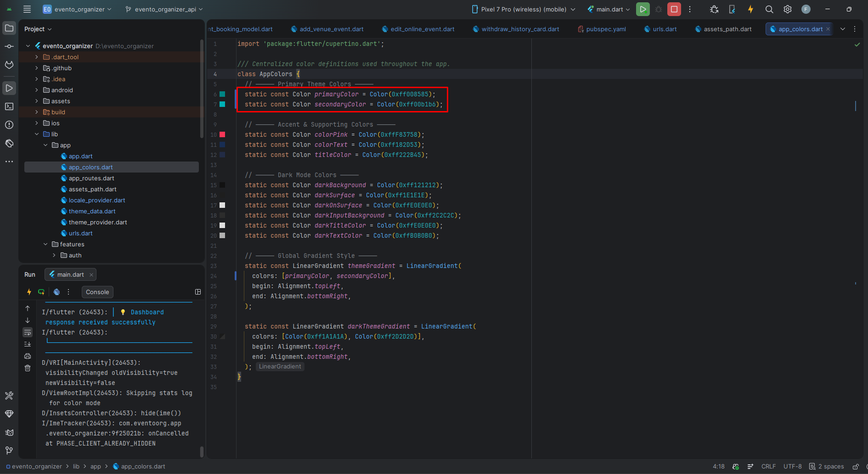Open IDE Settings via the gear icon
This screenshot has height=474, width=868.
click(787, 9)
